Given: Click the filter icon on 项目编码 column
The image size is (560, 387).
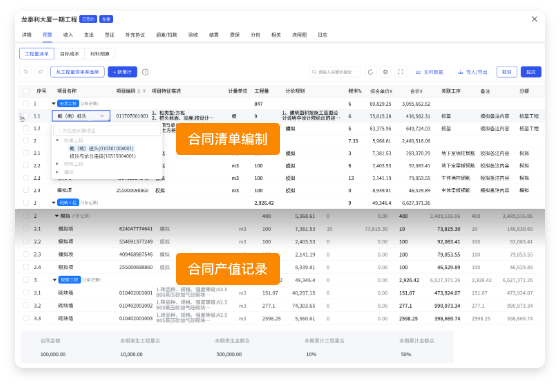Looking at the screenshot, I should pos(144,91).
